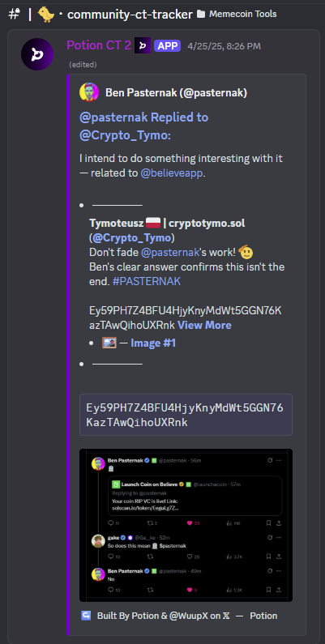Click the Potion server tag badge
Screen dimensions: 325x644
(x=143, y=45)
